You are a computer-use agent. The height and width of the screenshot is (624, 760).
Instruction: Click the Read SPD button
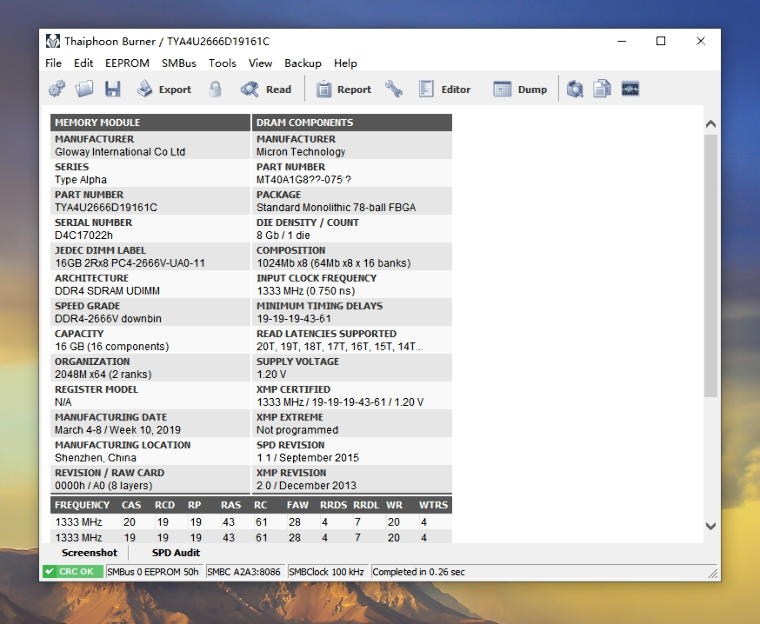pyautogui.click(x=266, y=89)
